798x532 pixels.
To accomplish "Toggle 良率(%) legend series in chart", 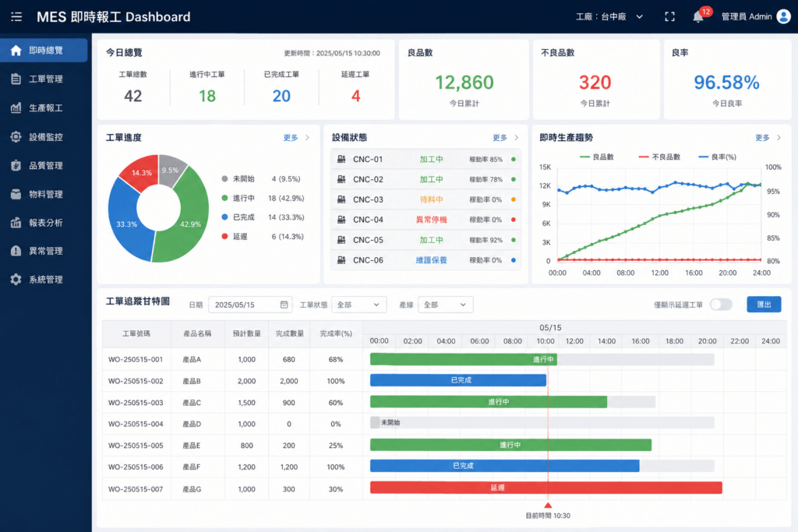I will [718, 157].
